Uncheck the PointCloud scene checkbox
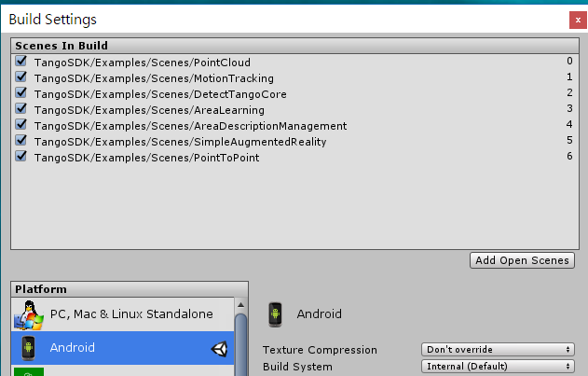 click(21, 61)
